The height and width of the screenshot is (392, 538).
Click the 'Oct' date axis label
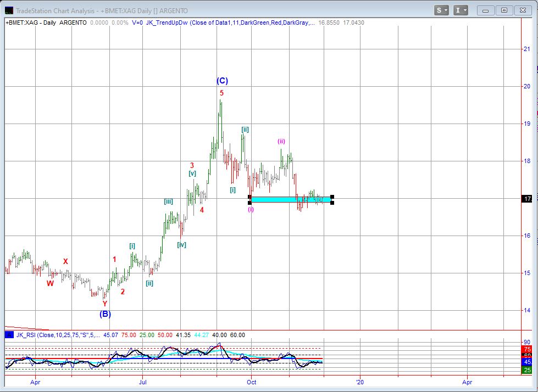(x=252, y=382)
